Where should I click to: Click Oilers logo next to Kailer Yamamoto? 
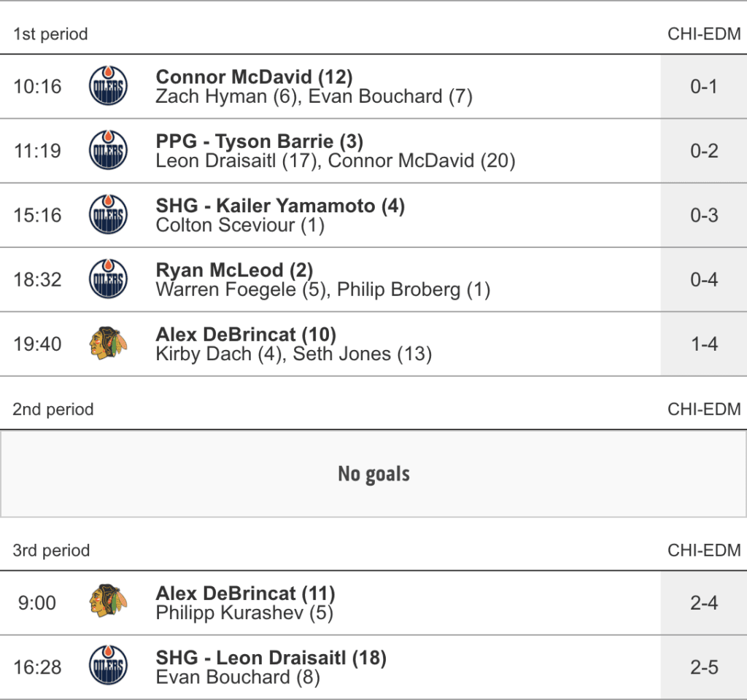click(x=108, y=215)
